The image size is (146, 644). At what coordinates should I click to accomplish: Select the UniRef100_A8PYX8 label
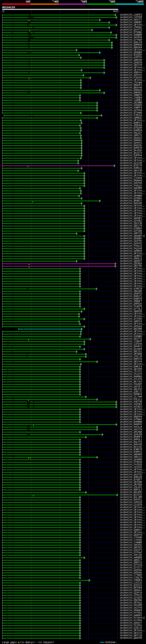coord(131,233)
